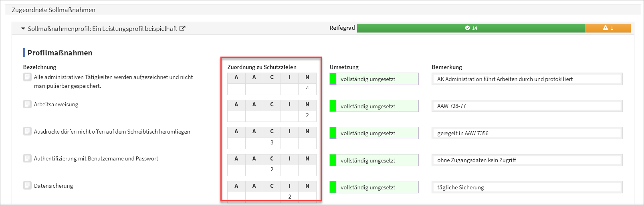644x205 pixels.
Task: Edit remark field 'tägliche Sicherung'
Action: click(x=527, y=187)
